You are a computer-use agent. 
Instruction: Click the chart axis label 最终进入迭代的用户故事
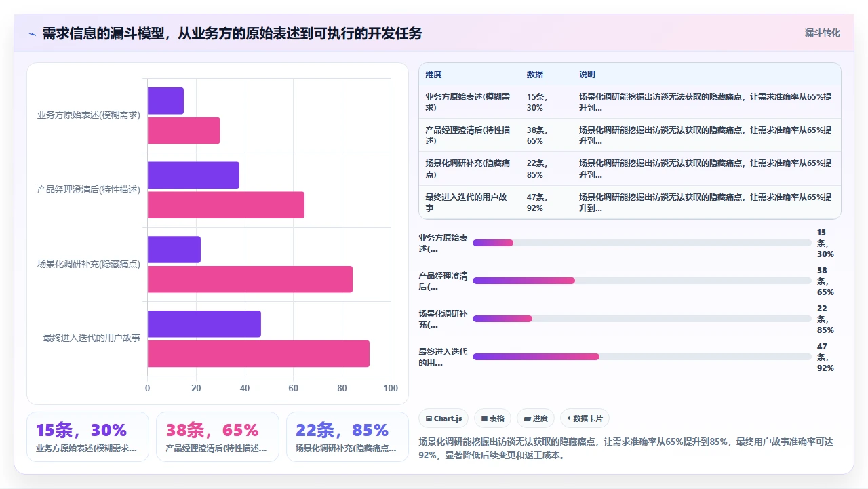tap(92, 338)
